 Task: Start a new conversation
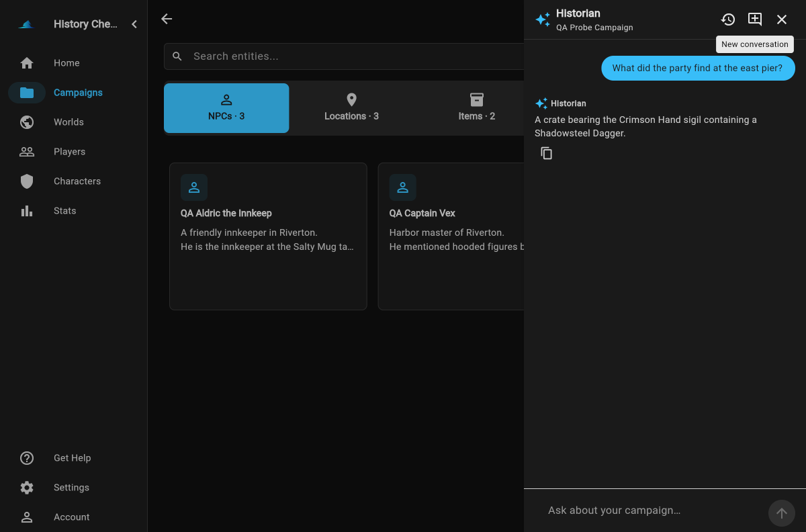point(755,19)
